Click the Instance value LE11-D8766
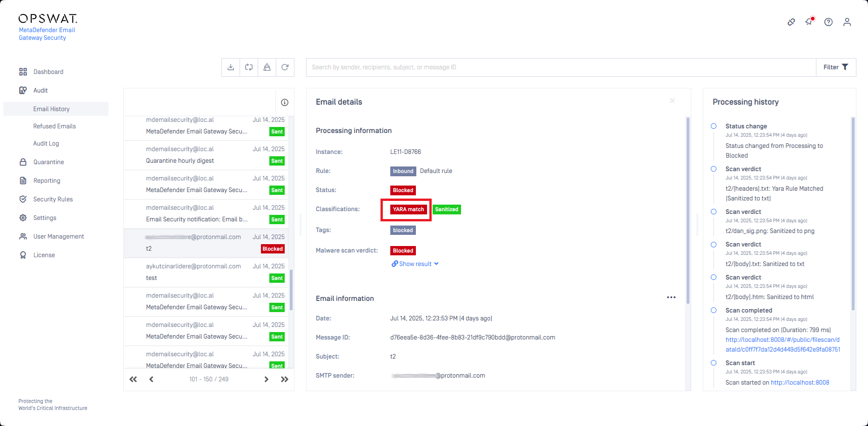Image resolution: width=868 pixels, height=426 pixels. (x=406, y=152)
